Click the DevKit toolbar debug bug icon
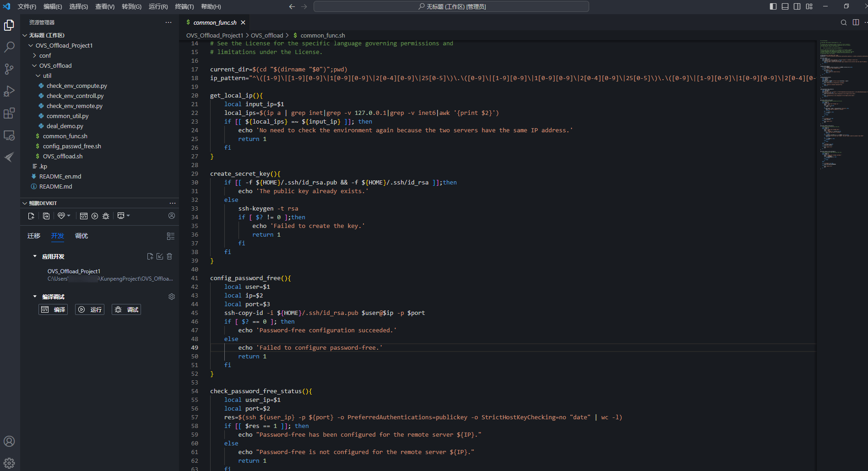 (x=106, y=216)
